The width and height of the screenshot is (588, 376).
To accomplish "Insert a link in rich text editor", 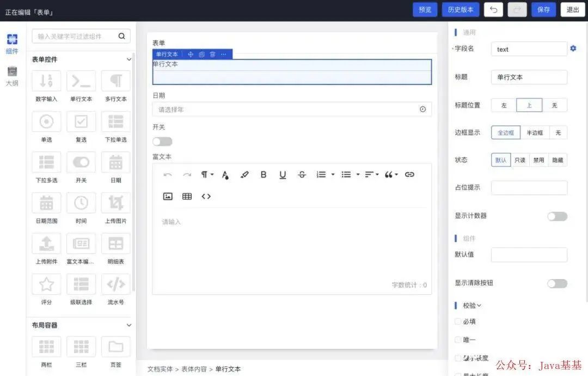I will pos(409,174).
